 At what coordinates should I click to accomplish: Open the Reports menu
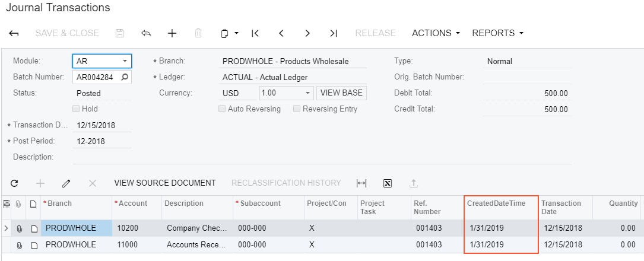pyautogui.click(x=497, y=33)
